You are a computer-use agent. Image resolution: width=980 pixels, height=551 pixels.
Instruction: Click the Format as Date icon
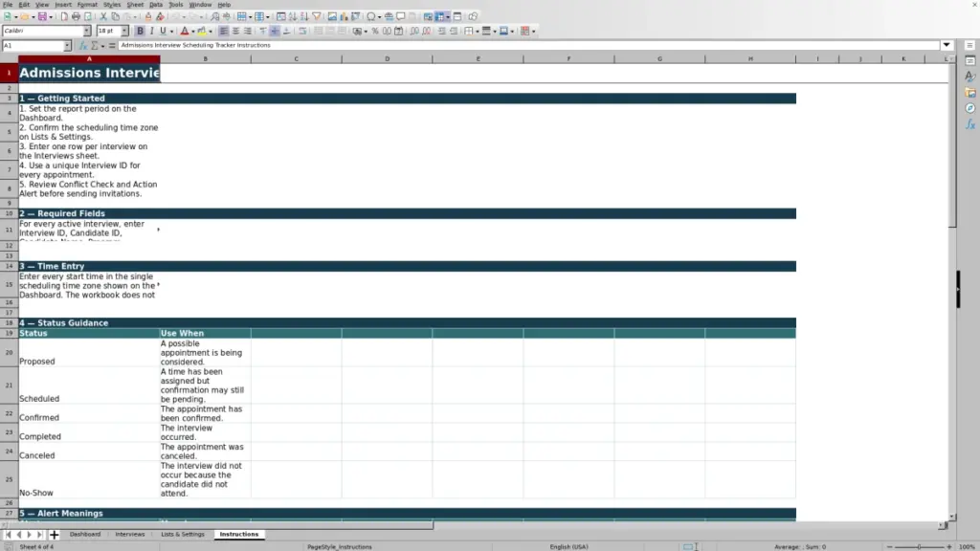398,31
